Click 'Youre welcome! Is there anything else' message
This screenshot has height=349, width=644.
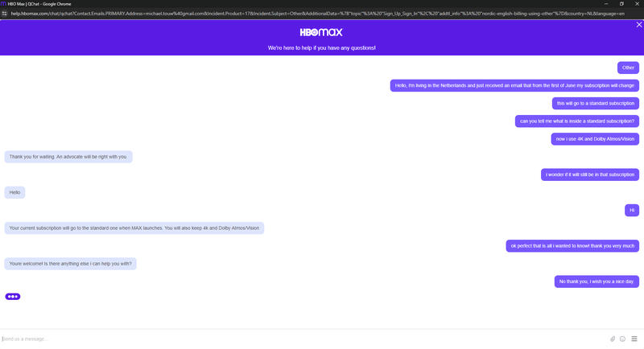tap(71, 264)
